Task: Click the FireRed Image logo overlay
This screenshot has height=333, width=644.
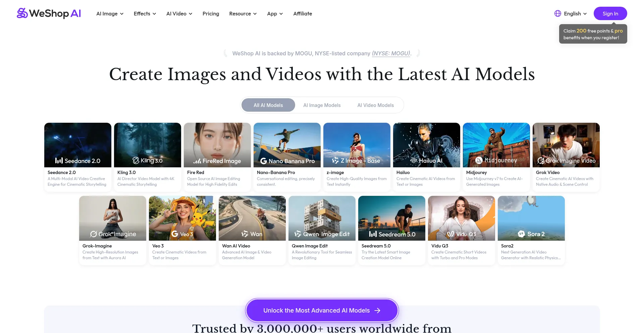Action: tap(217, 161)
